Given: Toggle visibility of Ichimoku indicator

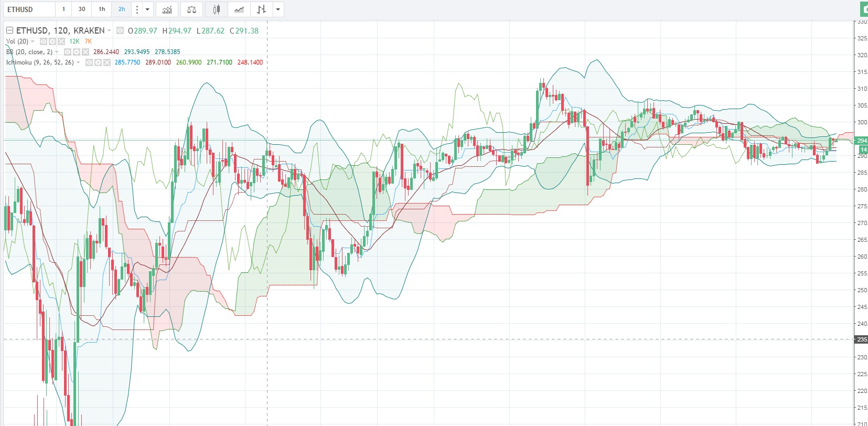Looking at the screenshot, I should (89, 62).
